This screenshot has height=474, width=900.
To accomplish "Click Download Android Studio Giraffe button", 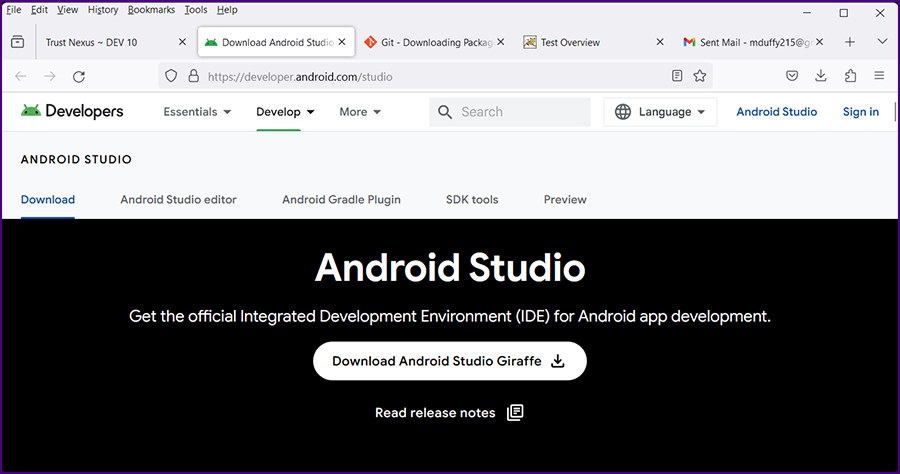I will pyautogui.click(x=449, y=361).
